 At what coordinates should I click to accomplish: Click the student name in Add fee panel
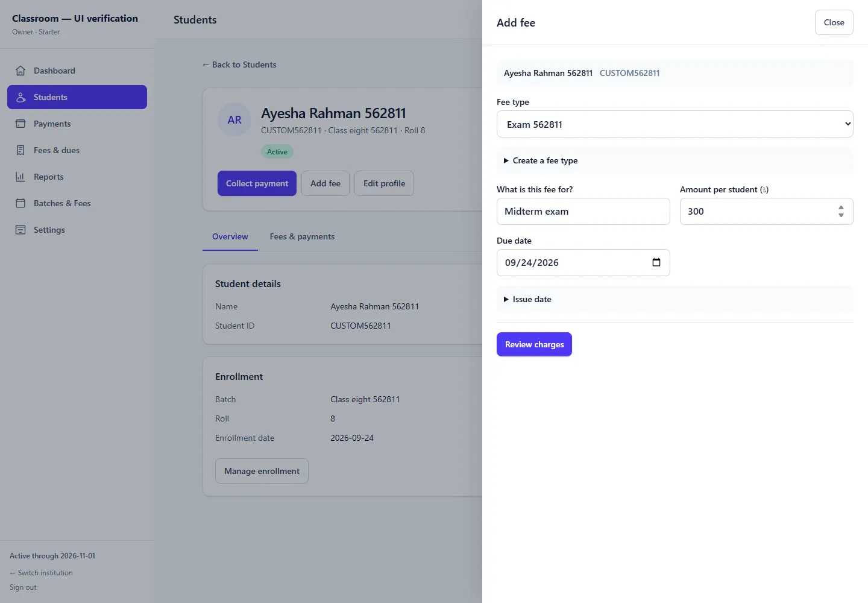[548, 73]
